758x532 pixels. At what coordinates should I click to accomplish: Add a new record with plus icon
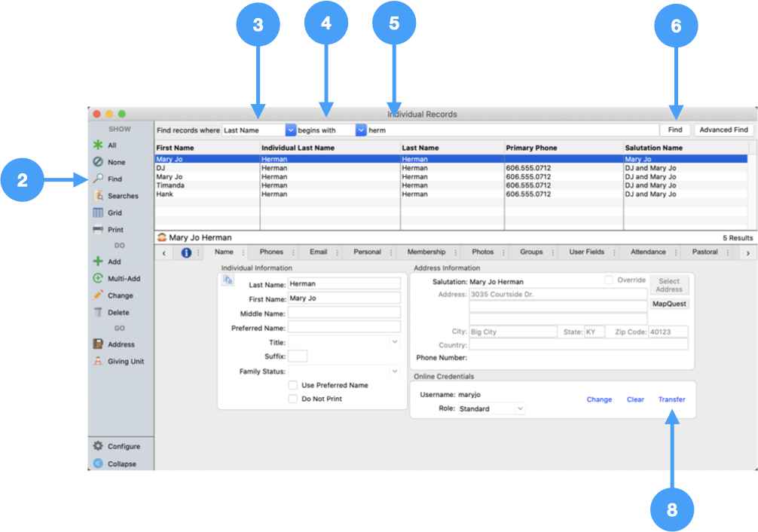(98, 261)
